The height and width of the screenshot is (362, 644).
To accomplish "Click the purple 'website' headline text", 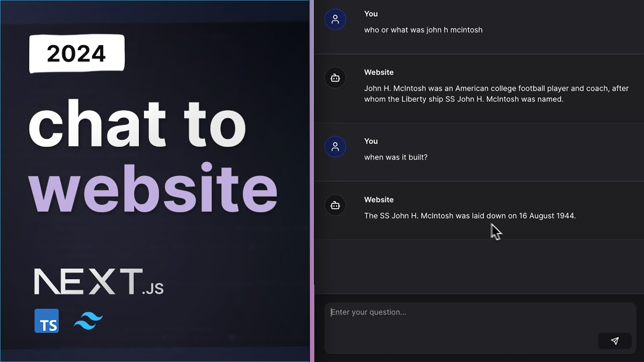I will tap(153, 188).
